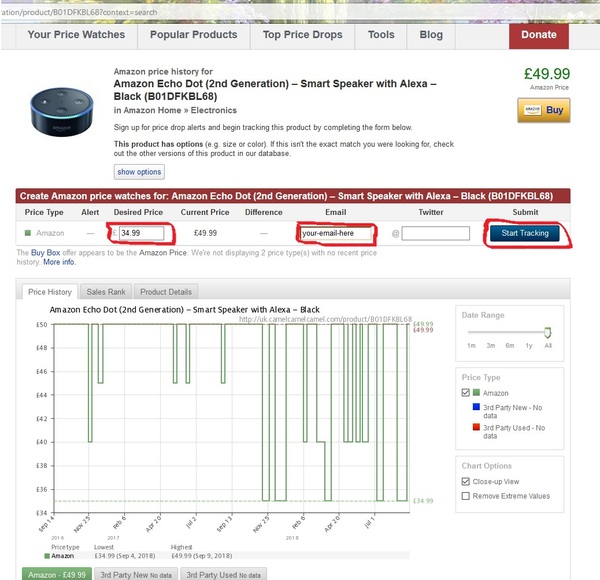
Task: Open Top Price Drops
Action: [302, 35]
